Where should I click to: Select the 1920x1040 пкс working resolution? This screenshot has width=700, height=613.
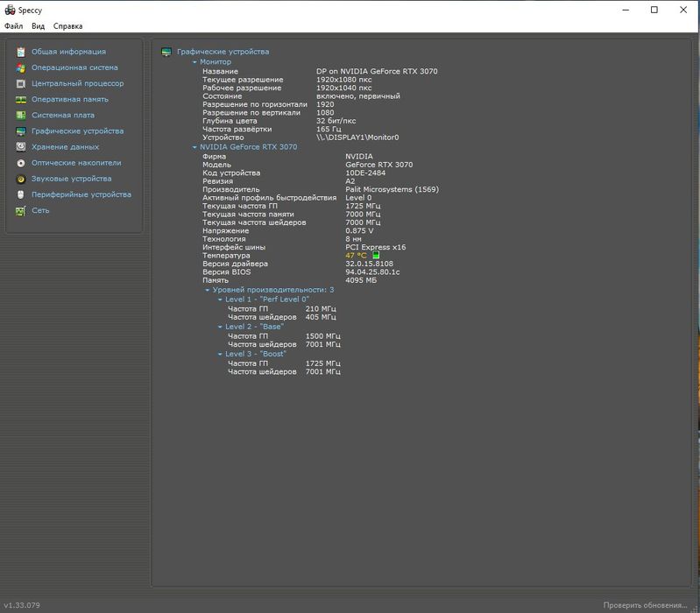click(343, 88)
